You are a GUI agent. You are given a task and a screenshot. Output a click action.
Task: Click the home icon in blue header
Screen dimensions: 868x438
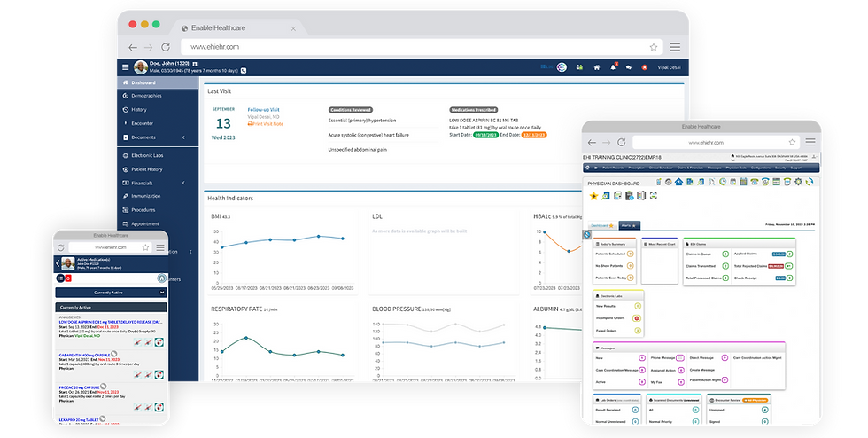click(x=597, y=67)
